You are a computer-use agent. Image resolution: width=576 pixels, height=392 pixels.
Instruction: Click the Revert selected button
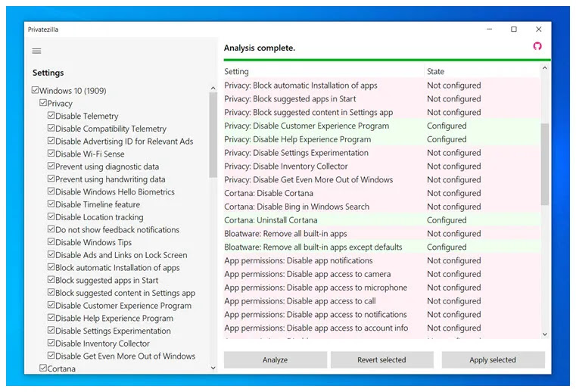click(x=381, y=359)
